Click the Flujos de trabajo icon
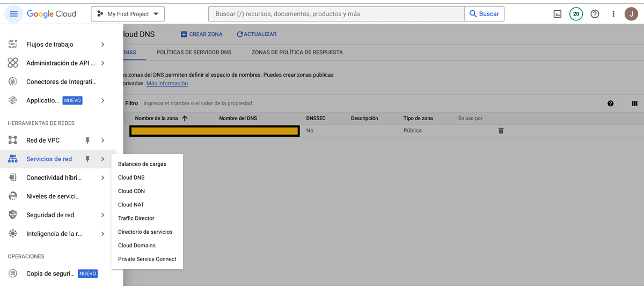 tap(13, 45)
